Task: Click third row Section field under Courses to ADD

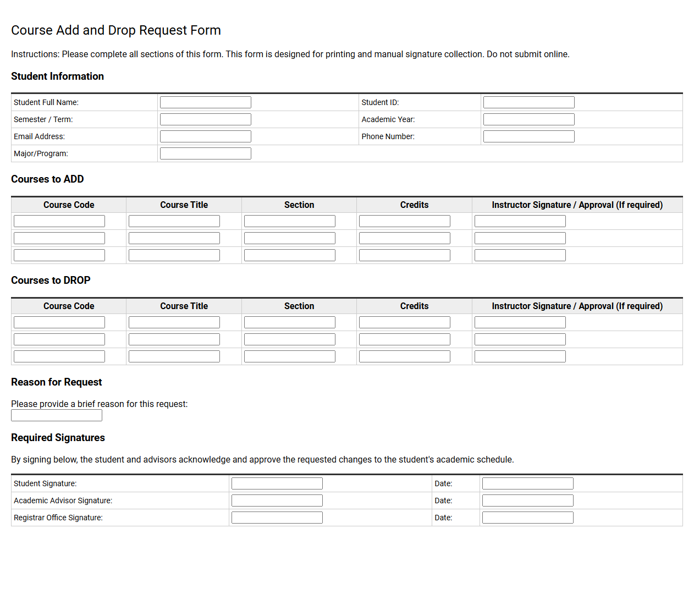Action: 290,255
